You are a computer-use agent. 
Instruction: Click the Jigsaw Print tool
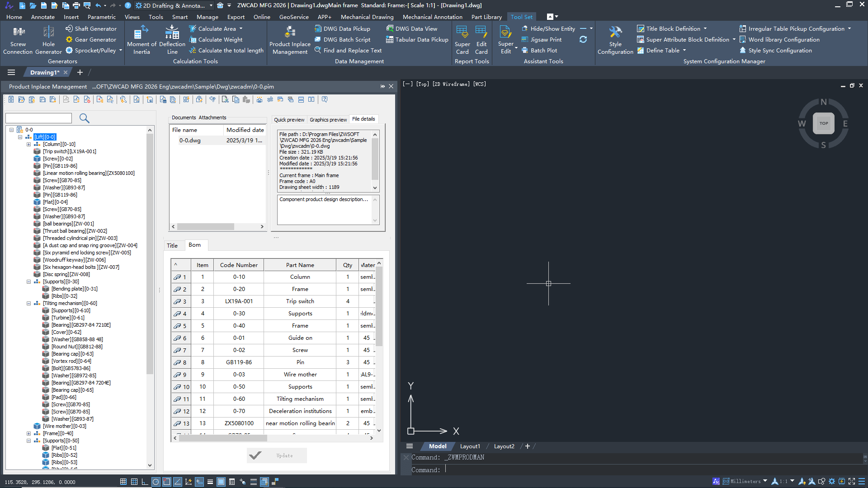click(x=546, y=39)
